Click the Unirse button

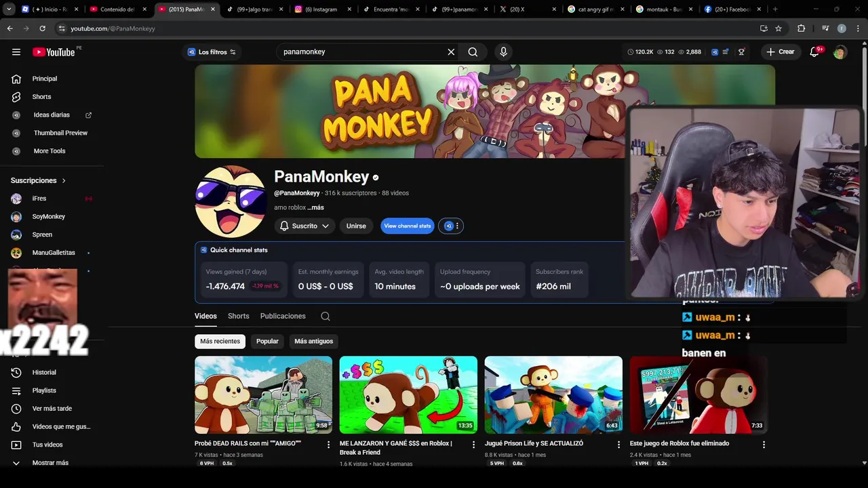356,226
